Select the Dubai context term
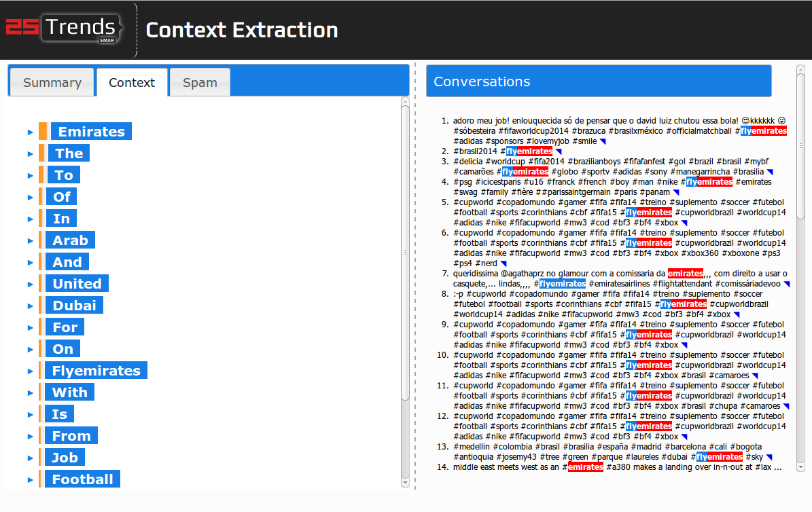812x512 pixels. pos(75,306)
